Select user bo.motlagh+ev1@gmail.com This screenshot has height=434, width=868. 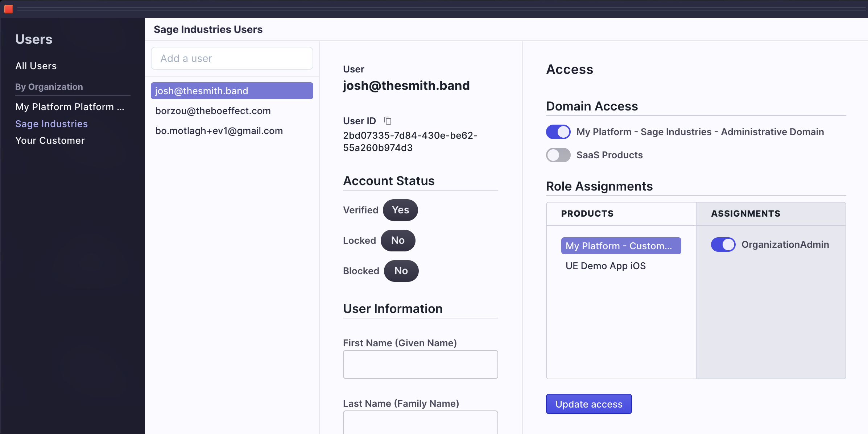point(219,131)
